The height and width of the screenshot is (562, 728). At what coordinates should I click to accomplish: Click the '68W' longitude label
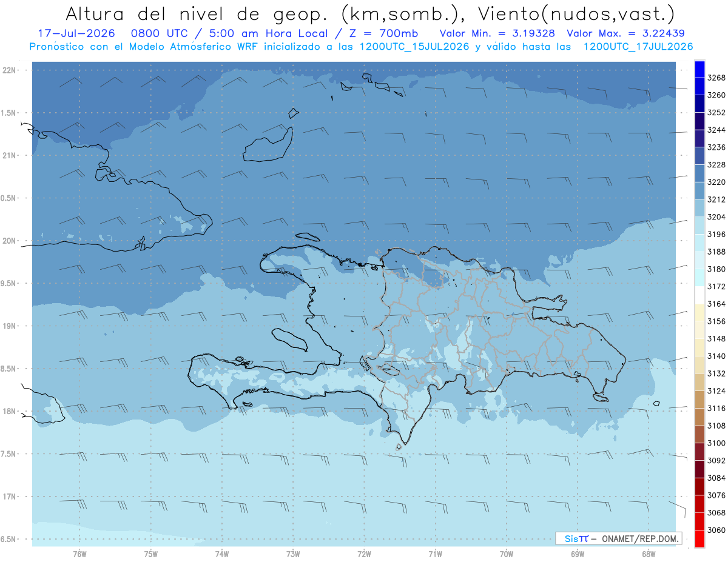pyautogui.click(x=649, y=554)
